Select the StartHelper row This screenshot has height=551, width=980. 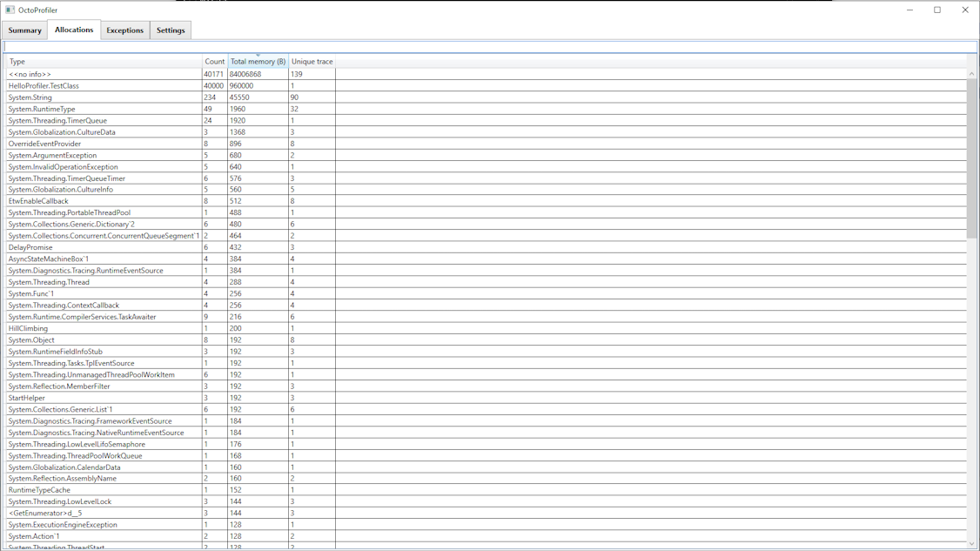pos(487,398)
